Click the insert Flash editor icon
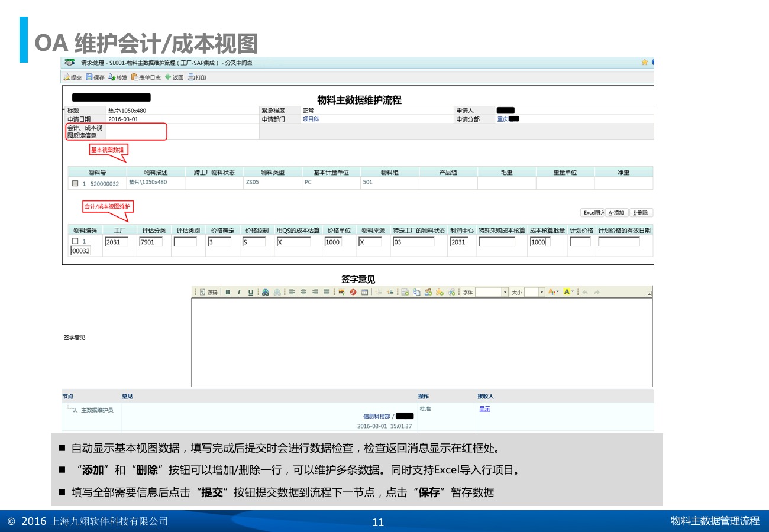This screenshot has height=532, width=769. tap(353, 292)
